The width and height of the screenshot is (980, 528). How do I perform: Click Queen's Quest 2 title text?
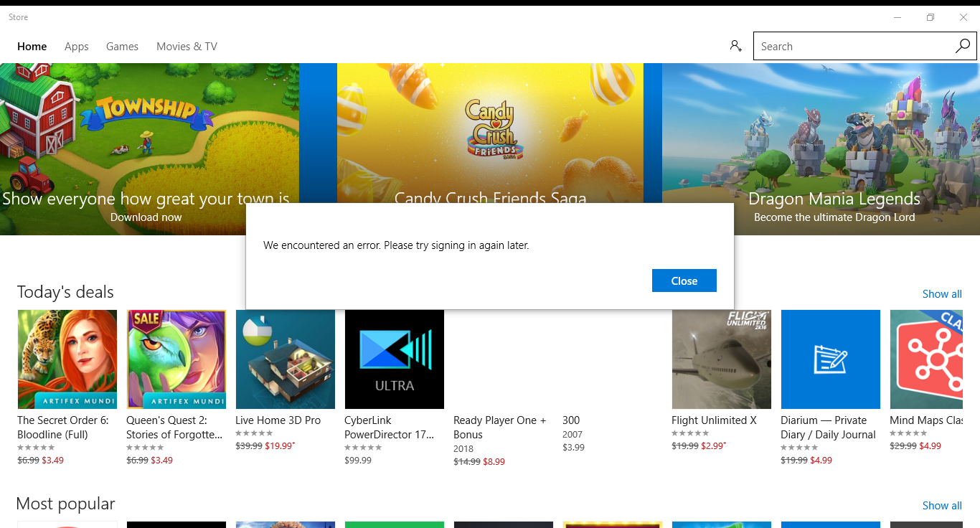tap(174, 428)
